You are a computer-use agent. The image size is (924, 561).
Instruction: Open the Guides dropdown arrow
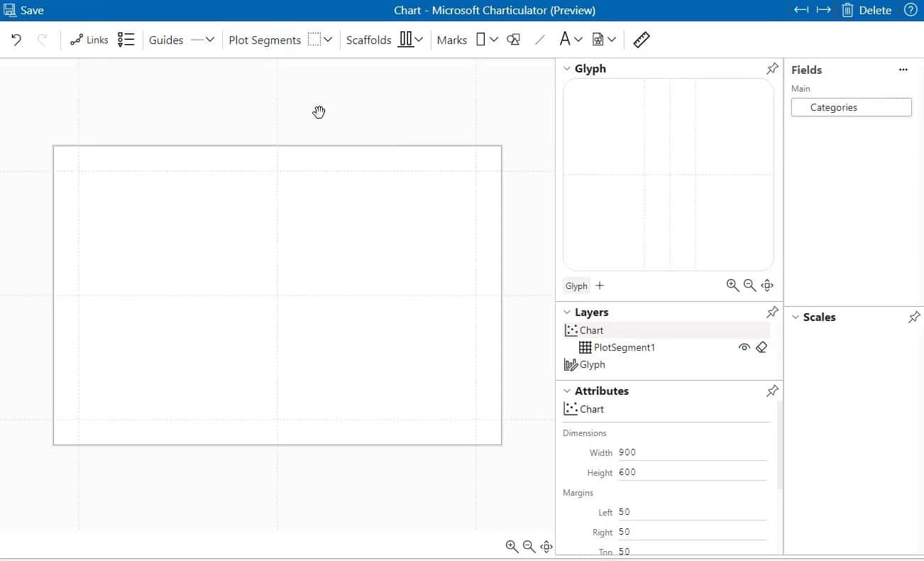point(210,40)
